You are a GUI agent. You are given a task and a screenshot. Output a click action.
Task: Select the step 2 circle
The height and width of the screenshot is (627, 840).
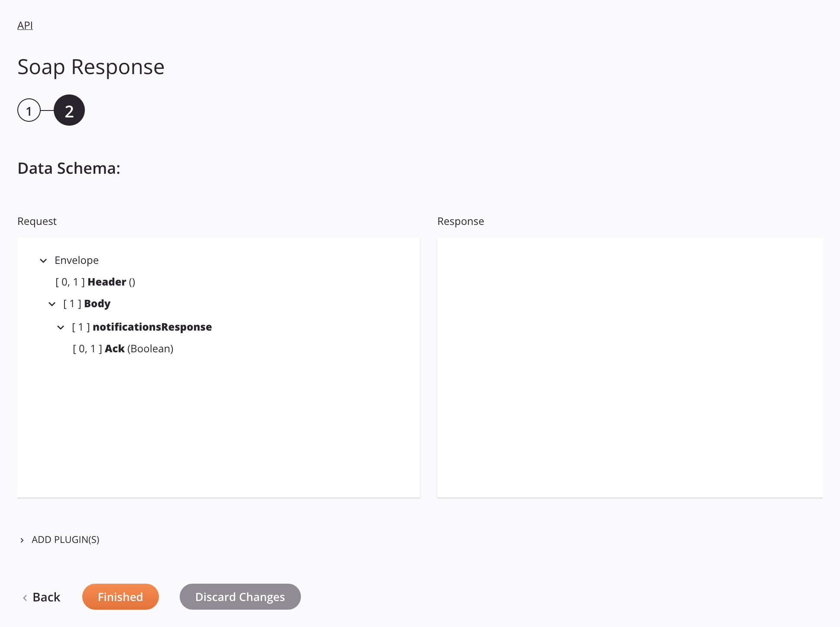pyautogui.click(x=69, y=110)
